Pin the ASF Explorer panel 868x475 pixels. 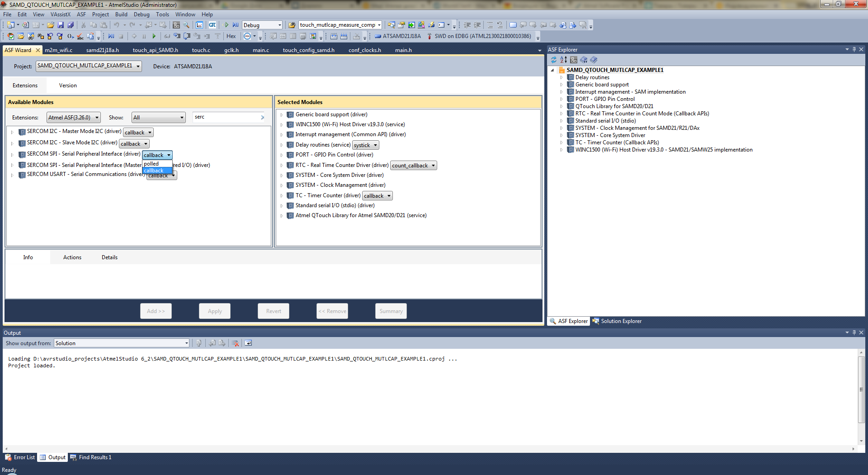point(854,49)
